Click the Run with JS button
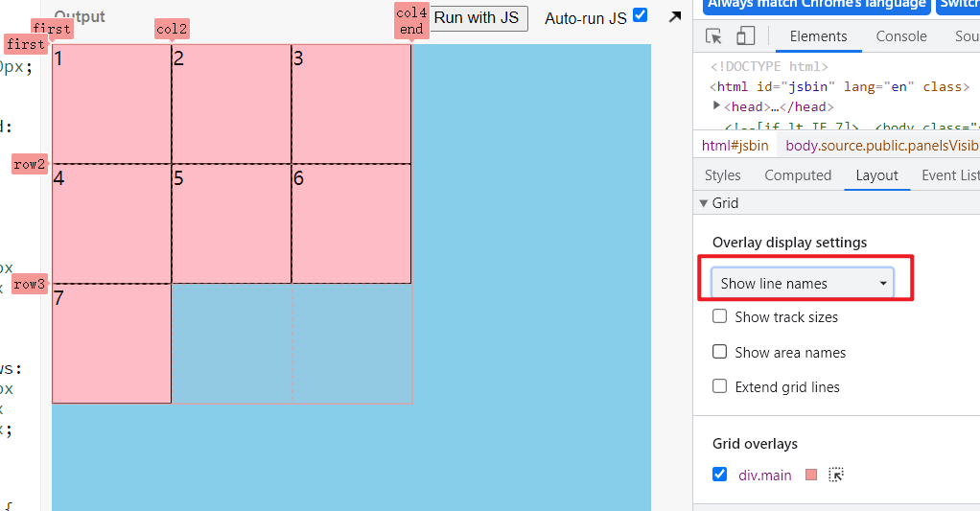 tap(477, 18)
